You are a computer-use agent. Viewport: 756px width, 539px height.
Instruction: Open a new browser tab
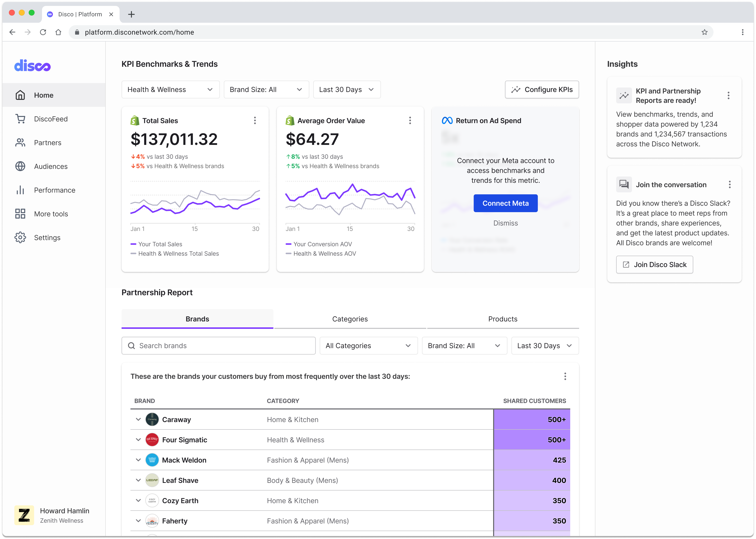point(131,14)
